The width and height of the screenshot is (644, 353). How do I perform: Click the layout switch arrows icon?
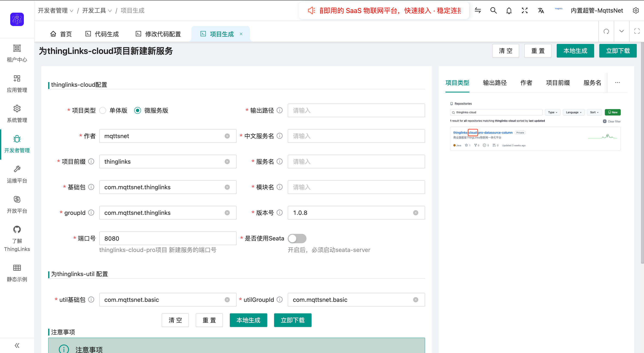coord(478,10)
